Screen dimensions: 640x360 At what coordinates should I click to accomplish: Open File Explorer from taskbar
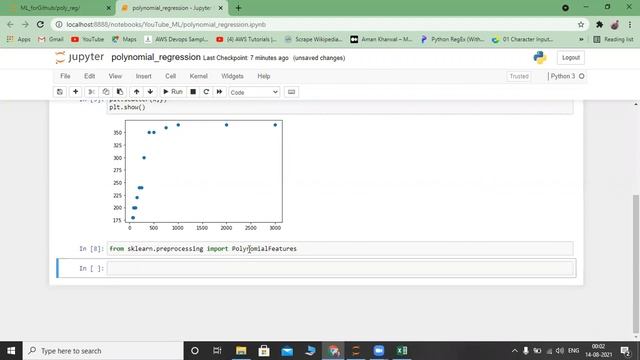point(241,351)
